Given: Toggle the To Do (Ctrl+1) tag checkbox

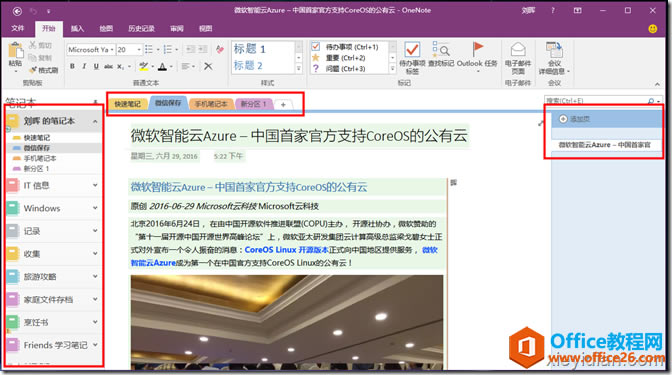Looking at the screenshot, I should click(316, 46).
